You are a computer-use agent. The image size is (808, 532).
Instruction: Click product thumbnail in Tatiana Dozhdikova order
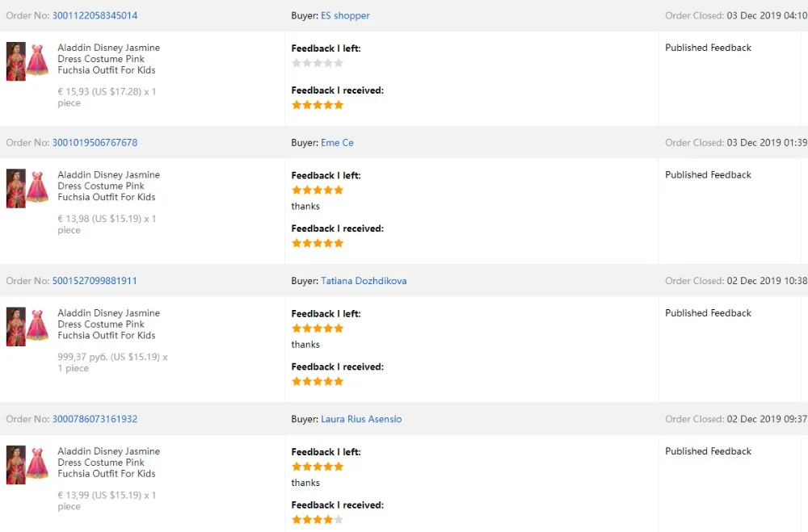[27, 326]
